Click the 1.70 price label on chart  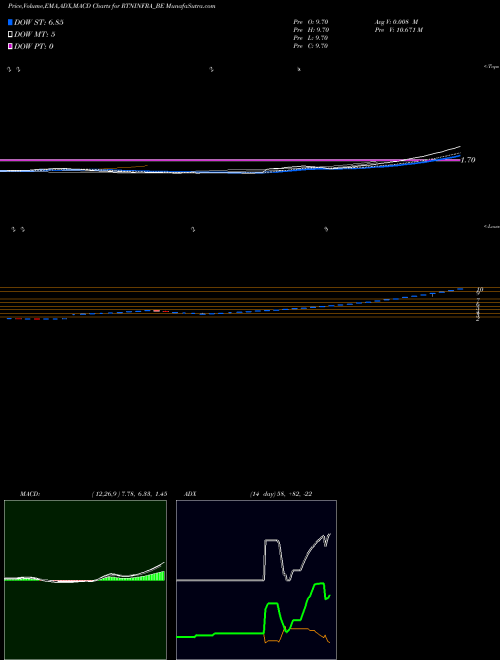coord(468,160)
